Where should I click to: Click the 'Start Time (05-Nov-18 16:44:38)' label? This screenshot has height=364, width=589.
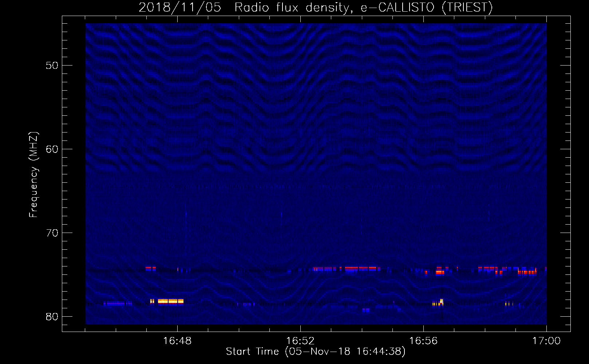316,352
